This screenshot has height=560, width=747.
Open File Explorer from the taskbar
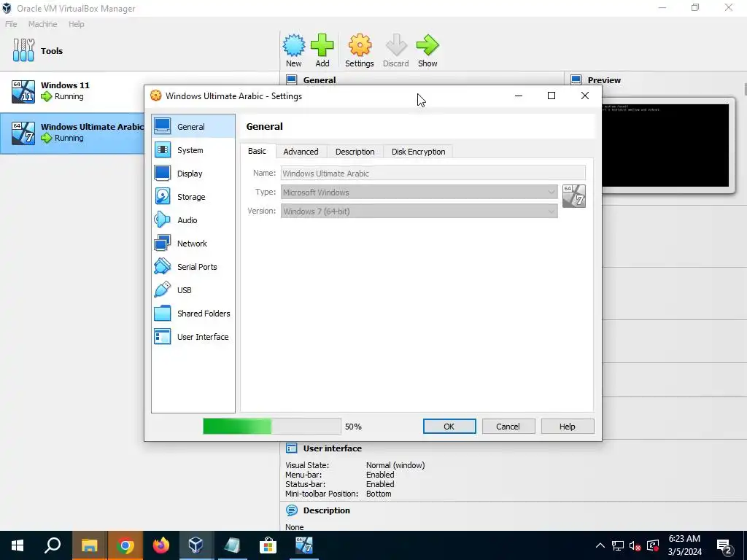(90, 545)
